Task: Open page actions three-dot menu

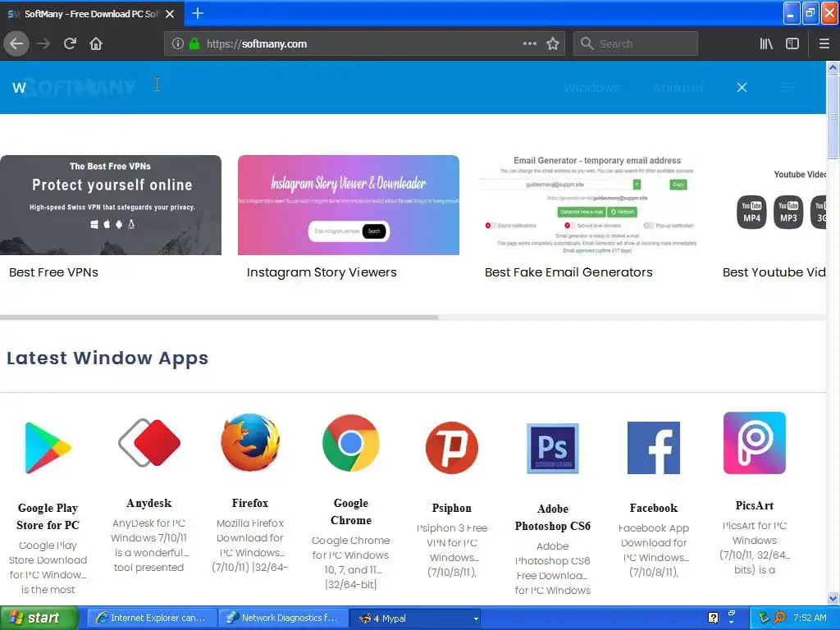Action: click(530, 43)
